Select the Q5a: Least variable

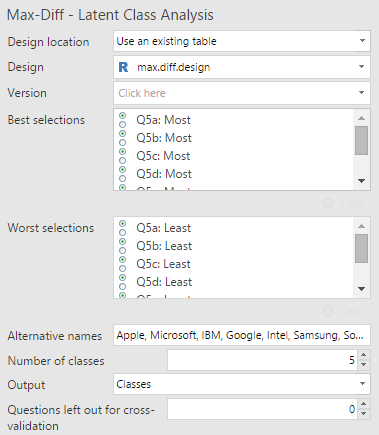(x=163, y=228)
